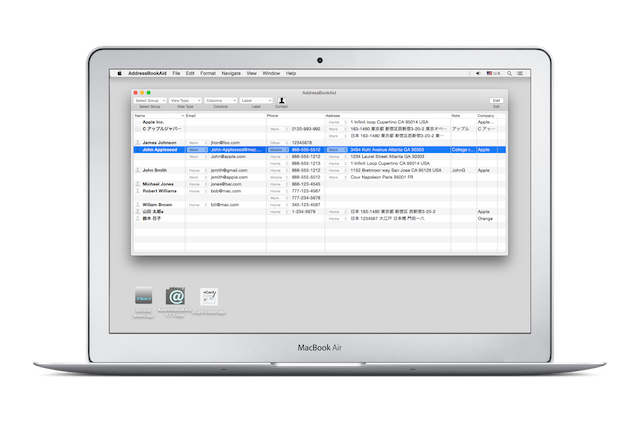Select the John Appleseed contact row
Screen dimensions: 640x421
[320, 150]
